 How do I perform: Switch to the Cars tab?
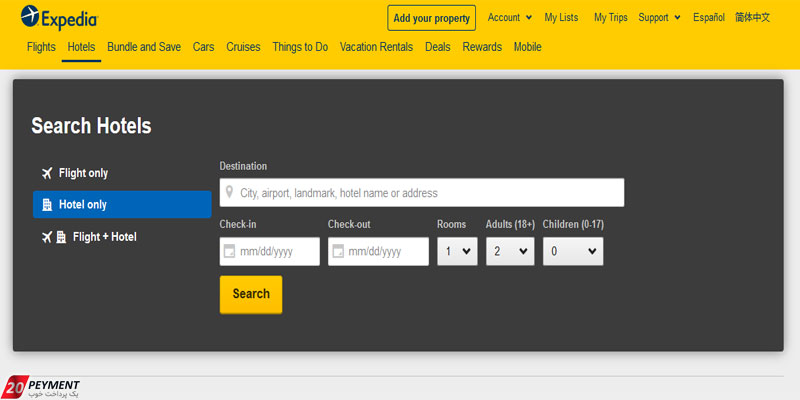click(204, 47)
